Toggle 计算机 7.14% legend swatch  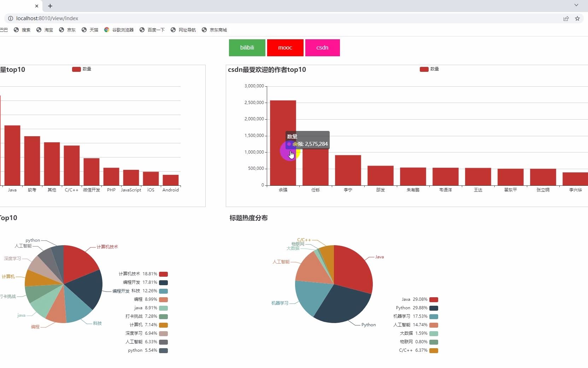pyautogui.click(x=163, y=325)
